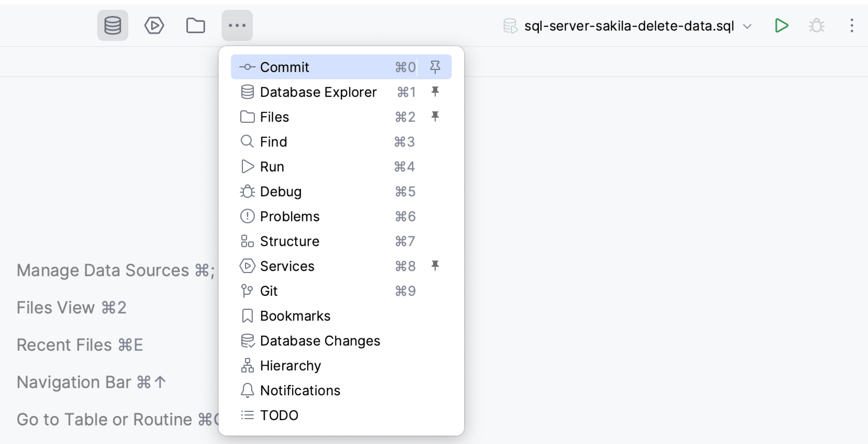868x444 pixels.
Task: Select Notifications entry with bell icon
Action: click(x=300, y=390)
